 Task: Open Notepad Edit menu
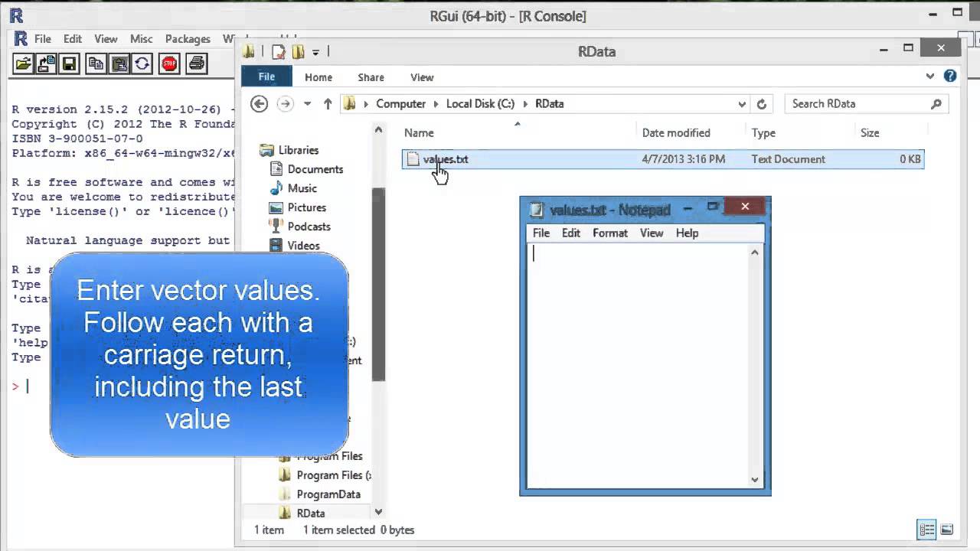point(571,233)
